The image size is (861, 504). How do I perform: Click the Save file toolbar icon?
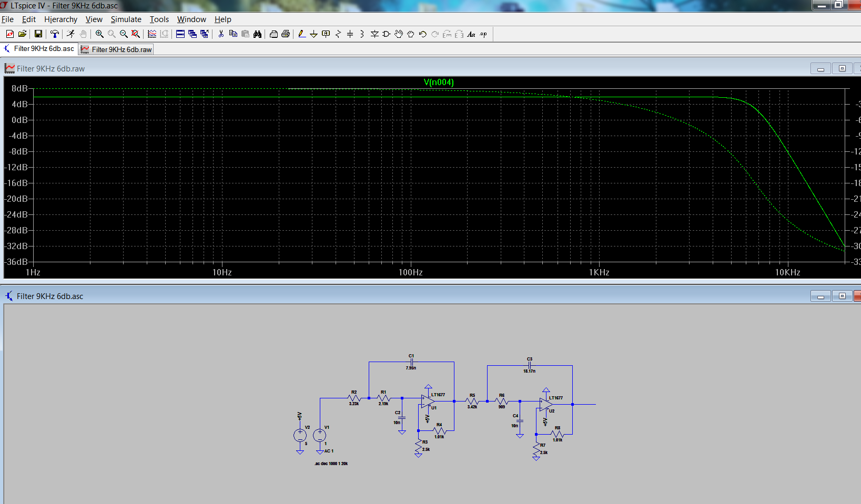(38, 34)
